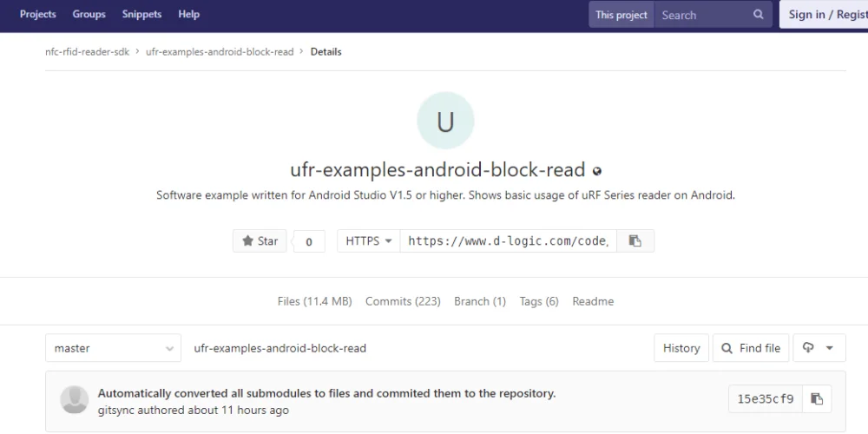Open the HTTPS protocol dropdown
Viewport: 868px width, 434px height.
(369, 240)
